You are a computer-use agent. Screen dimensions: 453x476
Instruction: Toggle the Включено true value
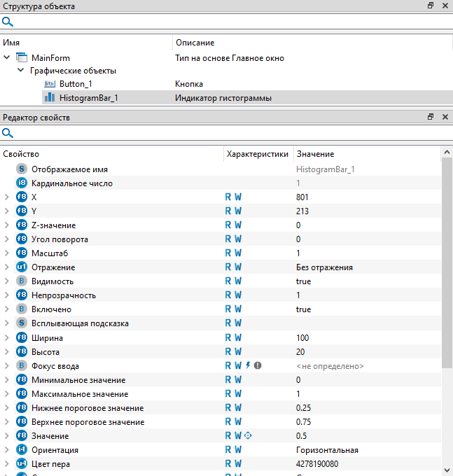[304, 309]
